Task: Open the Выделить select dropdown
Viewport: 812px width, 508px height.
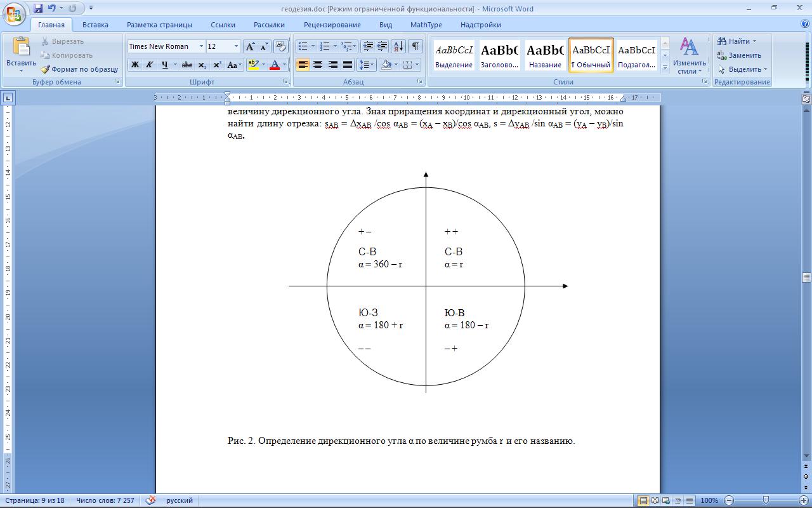Action: (742, 69)
